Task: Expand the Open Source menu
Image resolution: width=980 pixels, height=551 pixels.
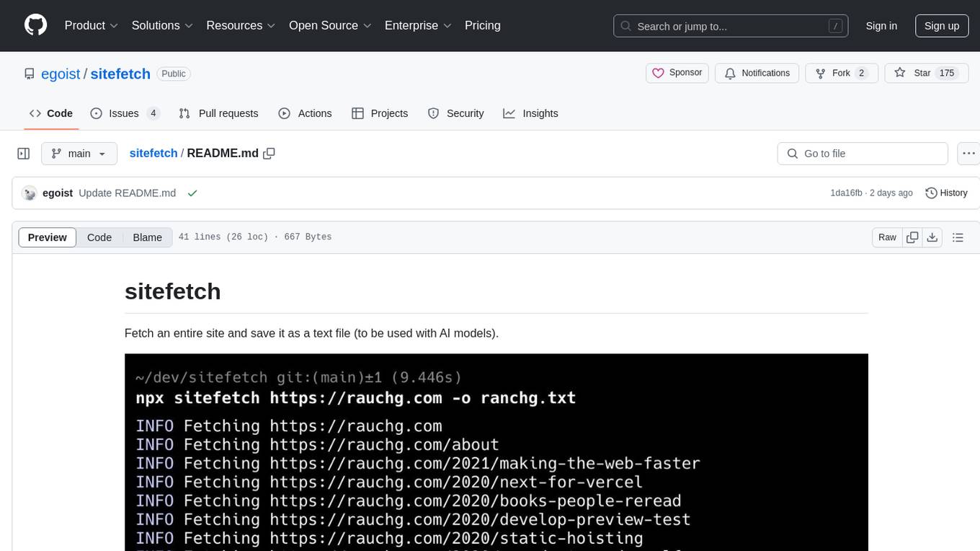Action: point(330,25)
